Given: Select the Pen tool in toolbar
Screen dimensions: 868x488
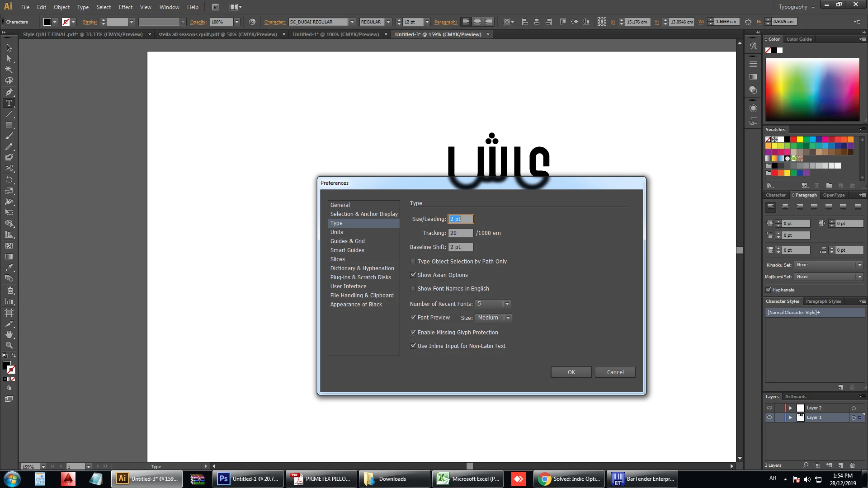Looking at the screenshot, I should [x=9, y=92].
